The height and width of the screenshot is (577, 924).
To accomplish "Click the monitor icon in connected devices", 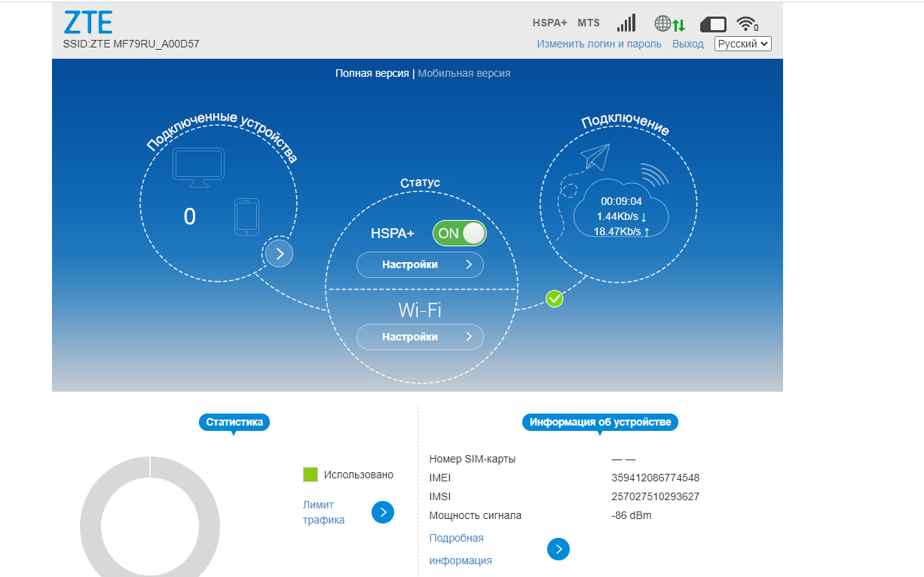I will (x=198, y=167).
